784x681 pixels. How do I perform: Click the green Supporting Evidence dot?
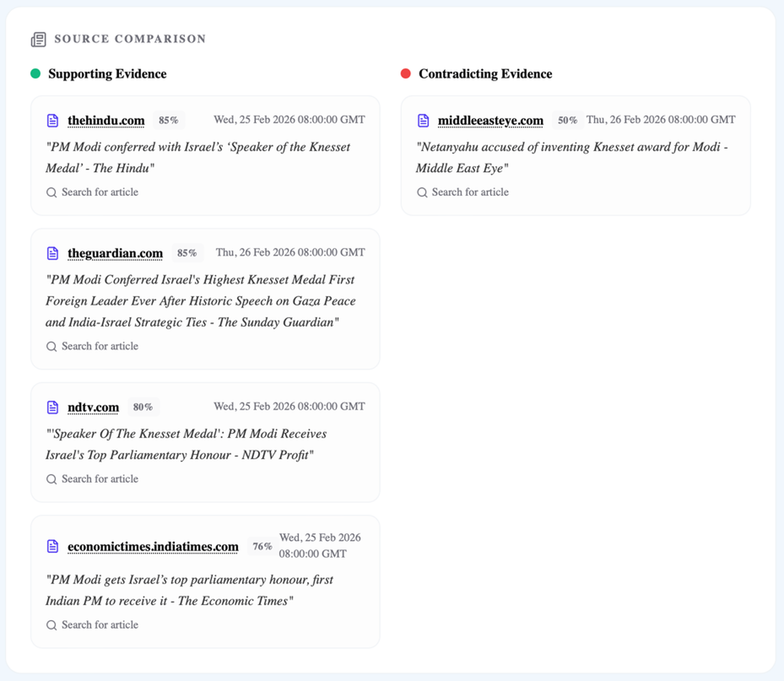point(35,73)
